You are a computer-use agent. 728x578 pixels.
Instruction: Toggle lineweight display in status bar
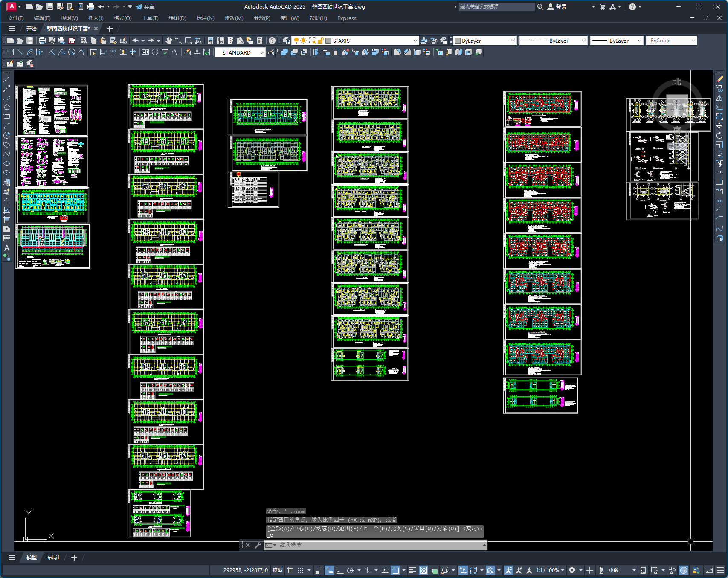(413, 570)
